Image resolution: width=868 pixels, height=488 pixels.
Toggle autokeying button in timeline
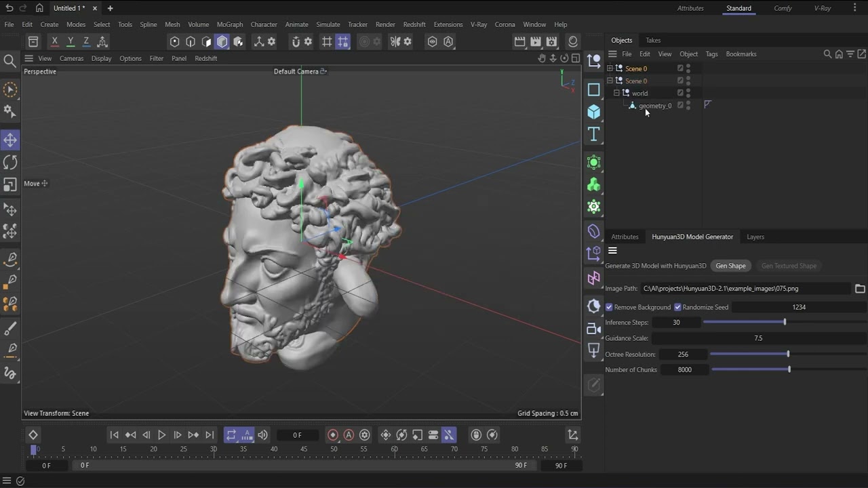[349, 435]
